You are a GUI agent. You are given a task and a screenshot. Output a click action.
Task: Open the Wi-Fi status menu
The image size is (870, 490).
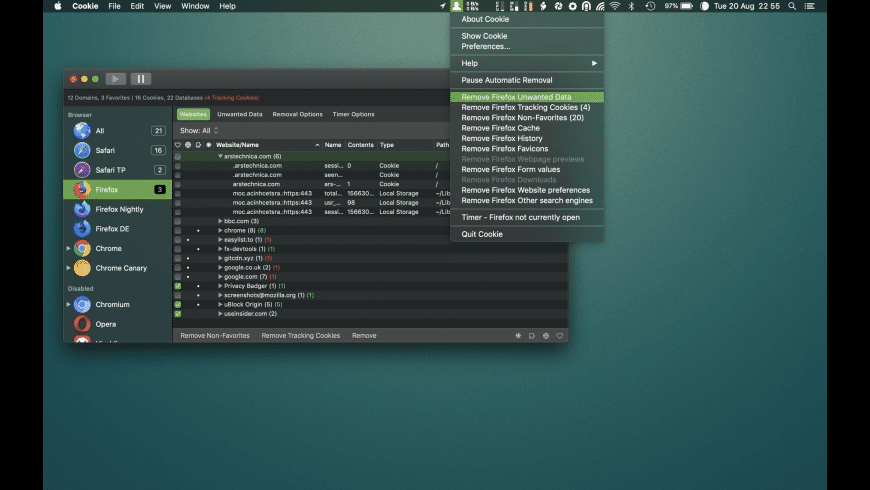615,6
